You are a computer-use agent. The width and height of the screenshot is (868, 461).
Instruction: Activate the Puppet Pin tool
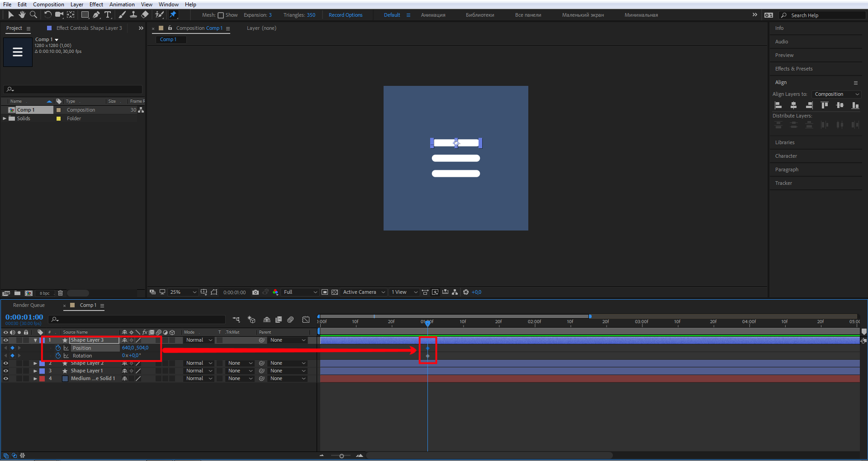point(173,15)
